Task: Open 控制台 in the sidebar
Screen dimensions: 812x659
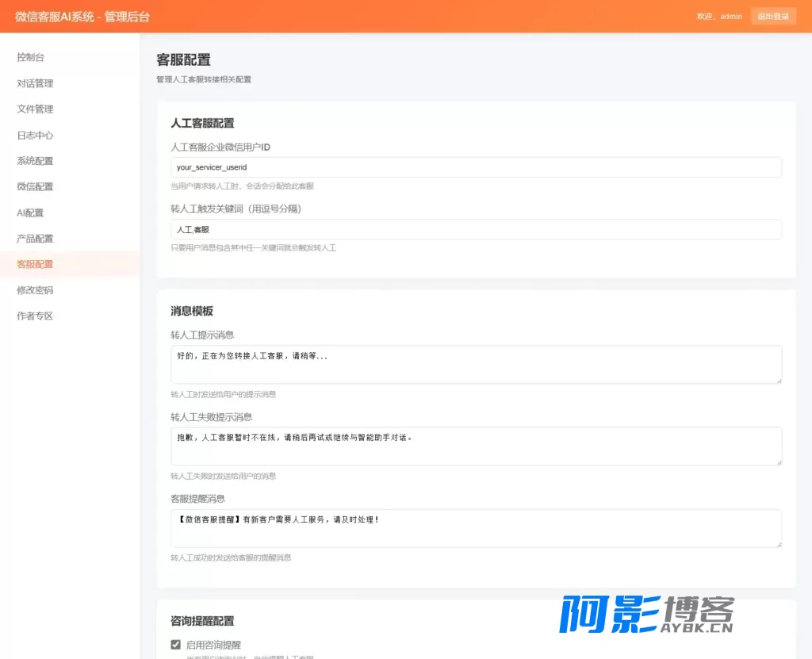Action: (31, 57)
